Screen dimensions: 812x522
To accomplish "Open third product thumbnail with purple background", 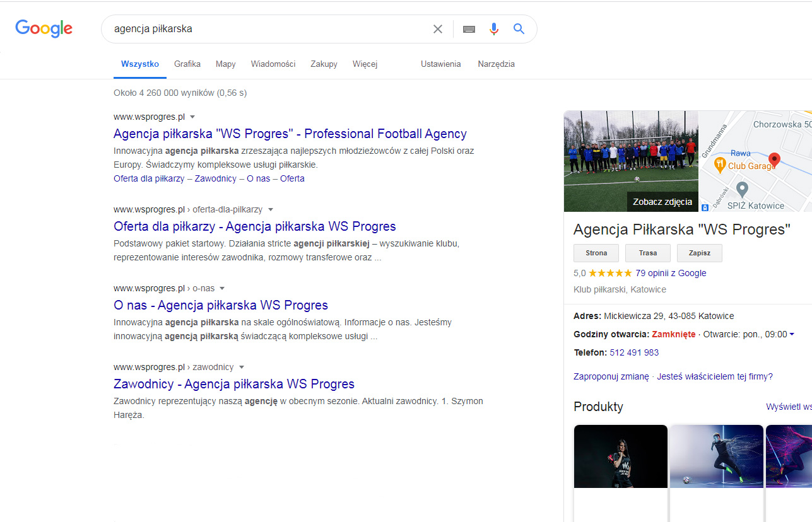I will [x=789, y=456].
